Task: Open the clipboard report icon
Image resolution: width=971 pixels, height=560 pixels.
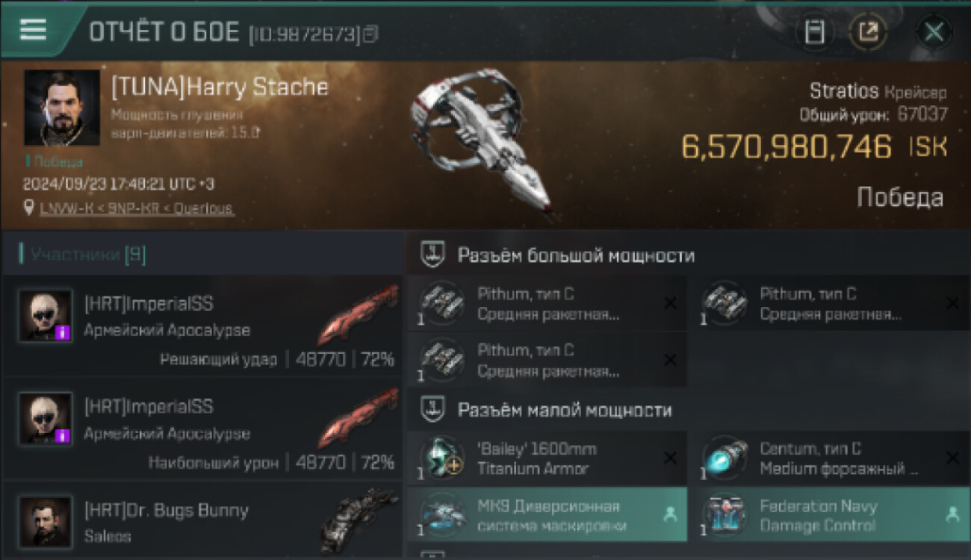Action: pyautogui.click(x=814, y=32)
